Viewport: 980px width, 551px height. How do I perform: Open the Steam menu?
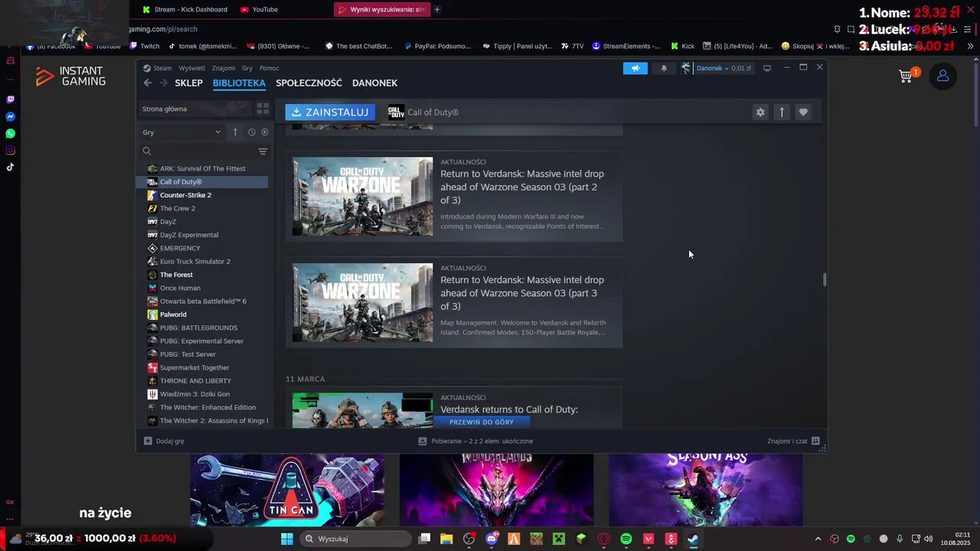(x=162, y=68)
